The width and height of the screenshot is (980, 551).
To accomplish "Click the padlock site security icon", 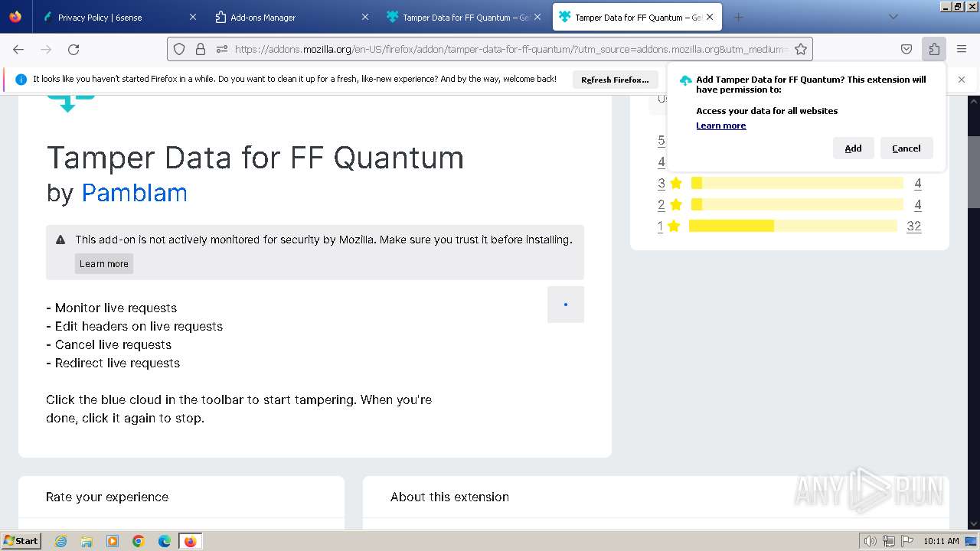I will [201, 49].
